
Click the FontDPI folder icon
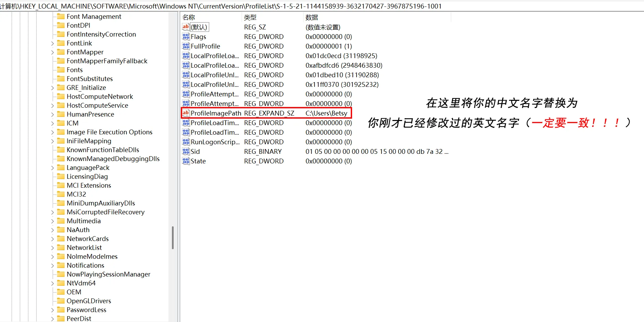tap(61, 25)
